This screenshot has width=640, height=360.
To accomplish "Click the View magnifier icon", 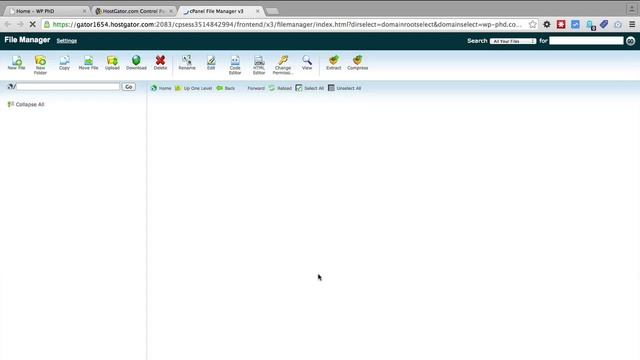I will [307, 62].
